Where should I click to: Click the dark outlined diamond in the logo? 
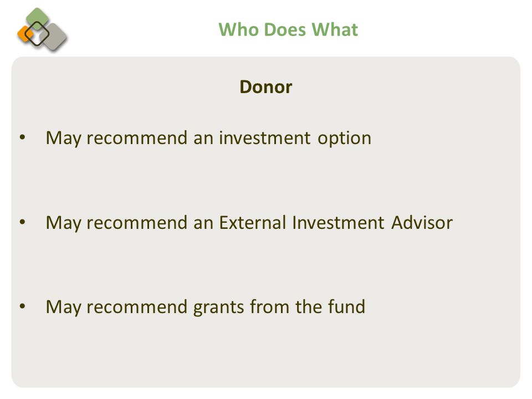pyautogui.click(x=37, y=33)
